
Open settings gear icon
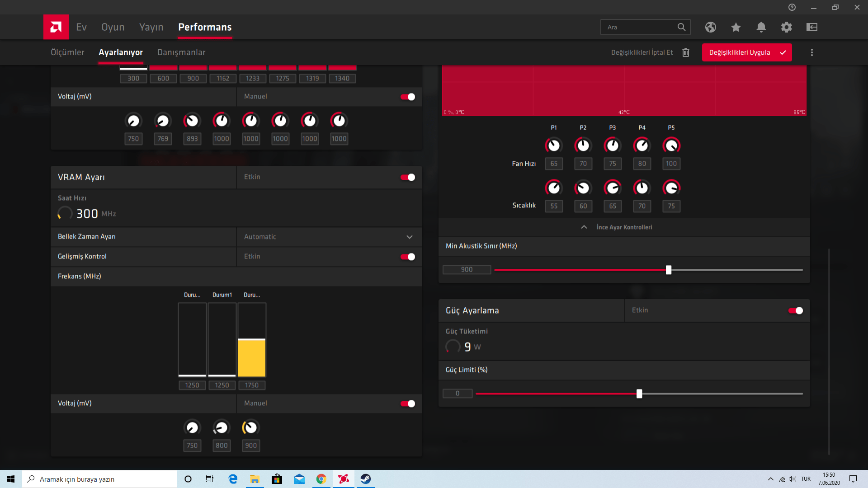(786, 27)
